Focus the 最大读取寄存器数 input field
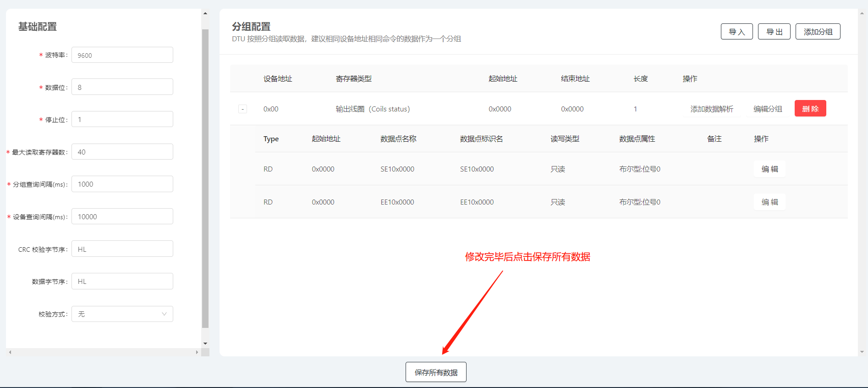868x388 pixels. coord(122,152)
